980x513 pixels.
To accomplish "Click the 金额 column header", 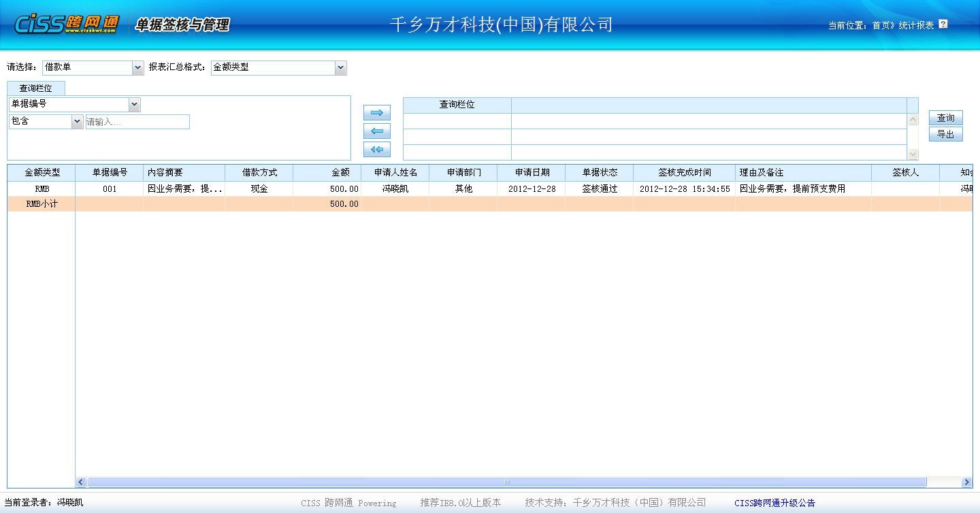I will pos(340,173).
